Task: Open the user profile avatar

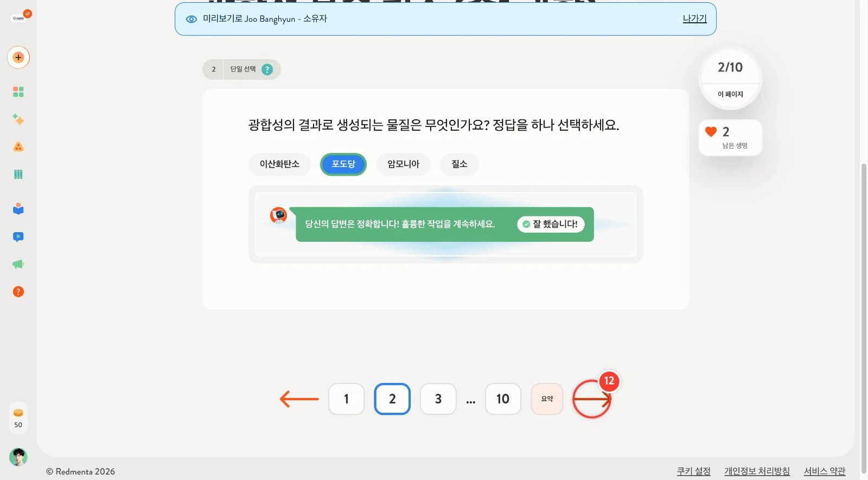Action: tap(18, 457)
